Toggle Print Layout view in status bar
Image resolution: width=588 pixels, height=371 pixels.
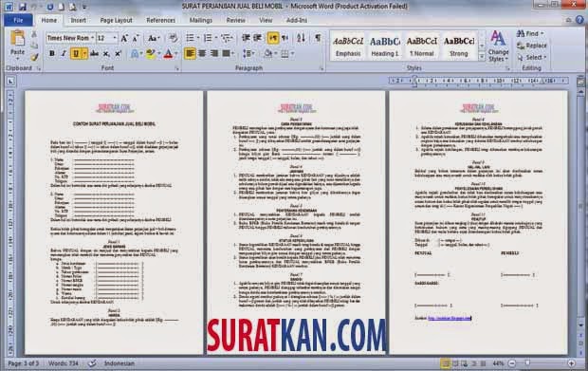[x=446, y=363]
